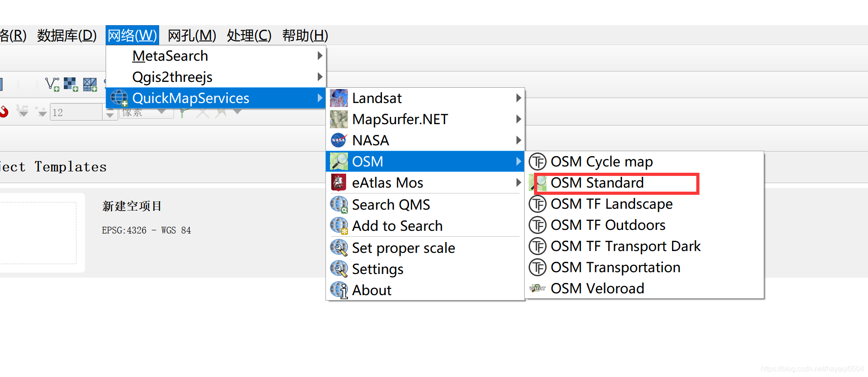The image size is (868, 377).
Task: Open the MapSurfer.NET submenu
Action: 425,119
